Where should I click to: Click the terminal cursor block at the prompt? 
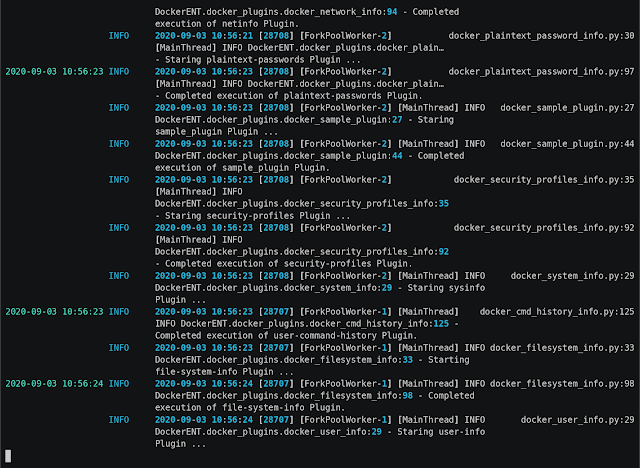pyautogui.click(x=8, y=456)
